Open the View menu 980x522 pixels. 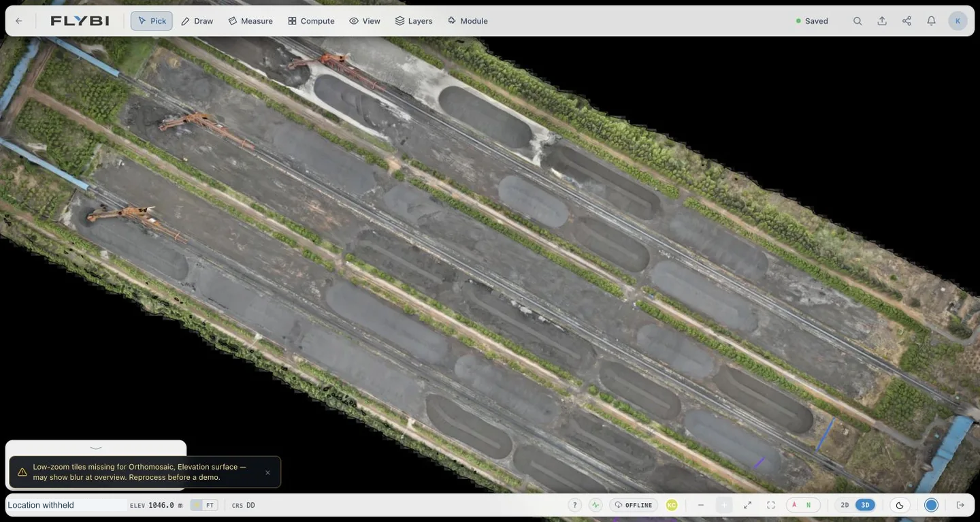(365, 21)
